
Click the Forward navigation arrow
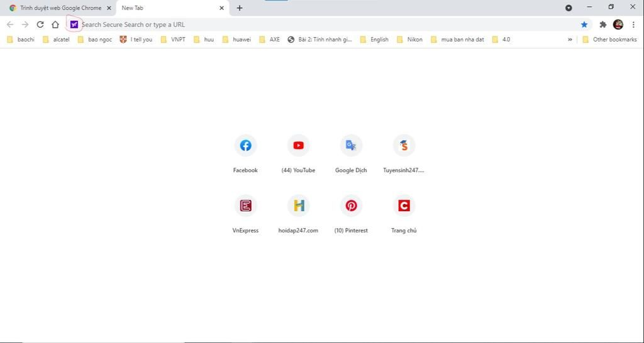(x=25, y=24)
